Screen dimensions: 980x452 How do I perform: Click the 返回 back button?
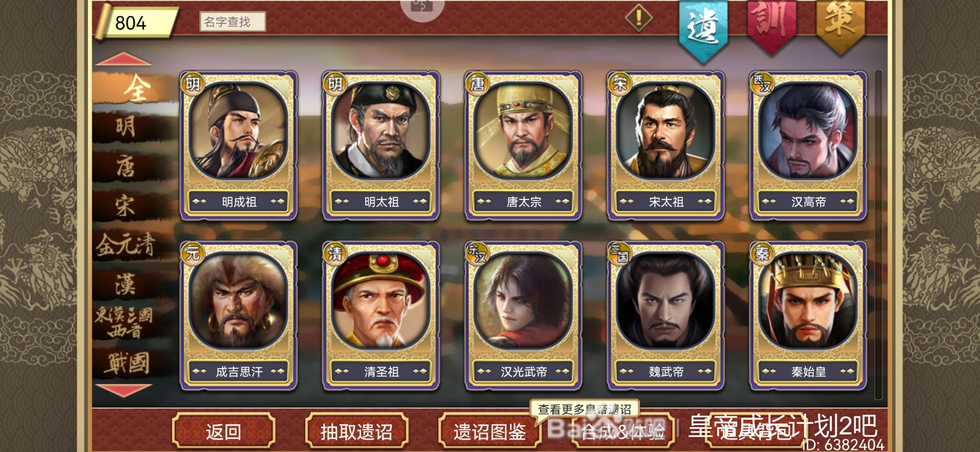(x=224, y=431)
